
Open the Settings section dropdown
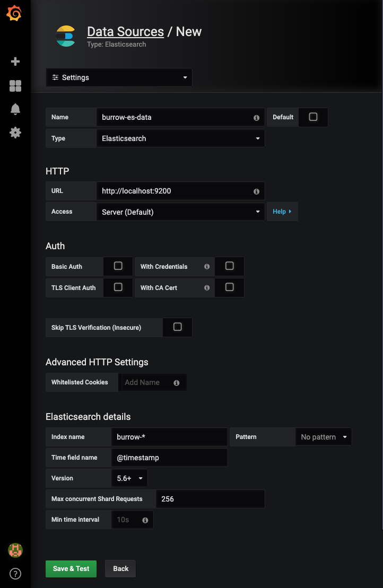pos(119,77)
